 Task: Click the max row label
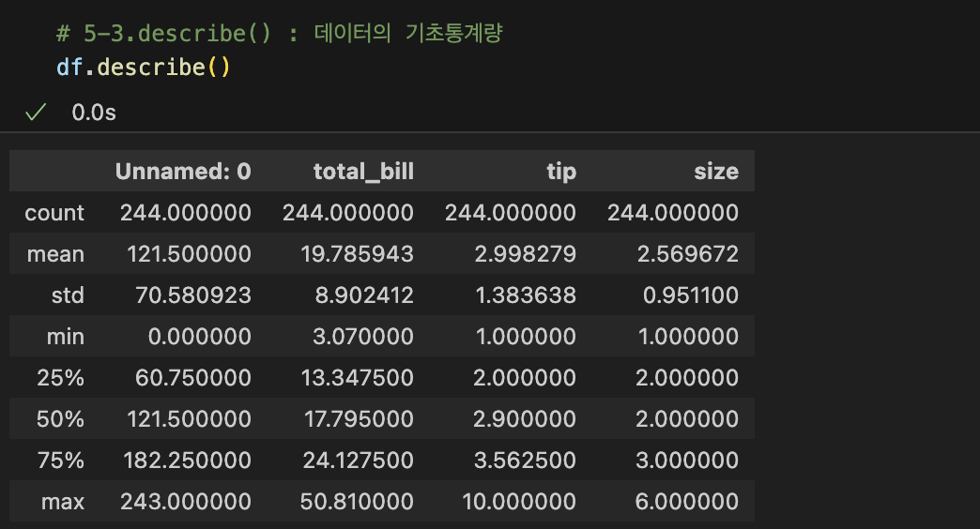click(63, 502)
